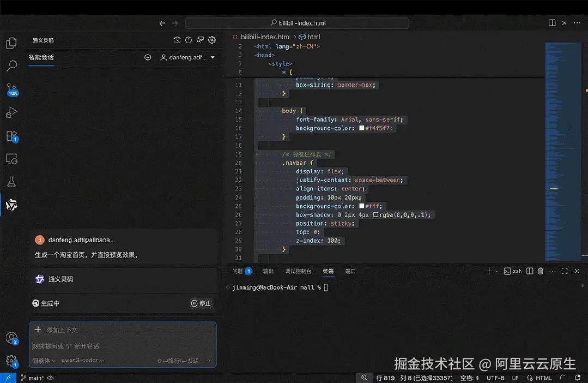Open chat history in Lingma panel

click(x=177, y=40)
